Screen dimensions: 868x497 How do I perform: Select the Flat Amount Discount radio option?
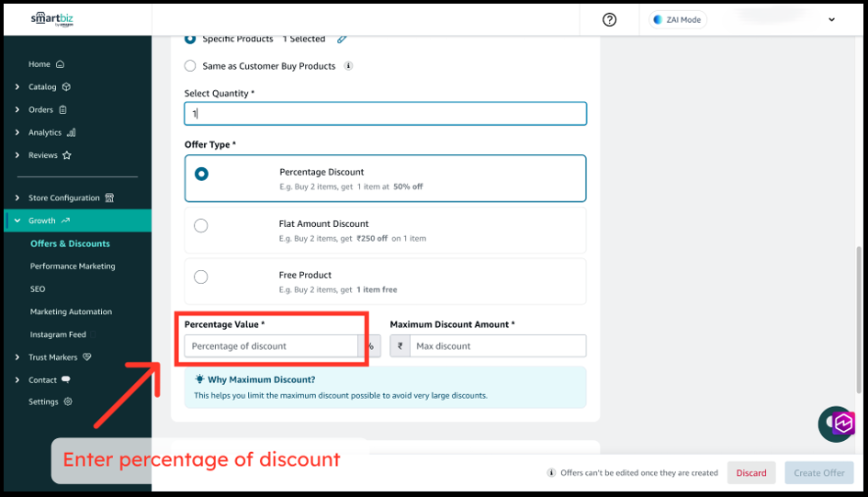click(201, 226)
